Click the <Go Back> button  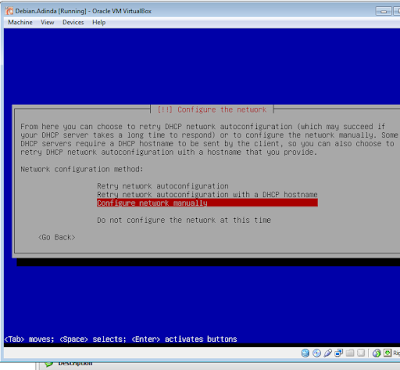coord(57,237)
